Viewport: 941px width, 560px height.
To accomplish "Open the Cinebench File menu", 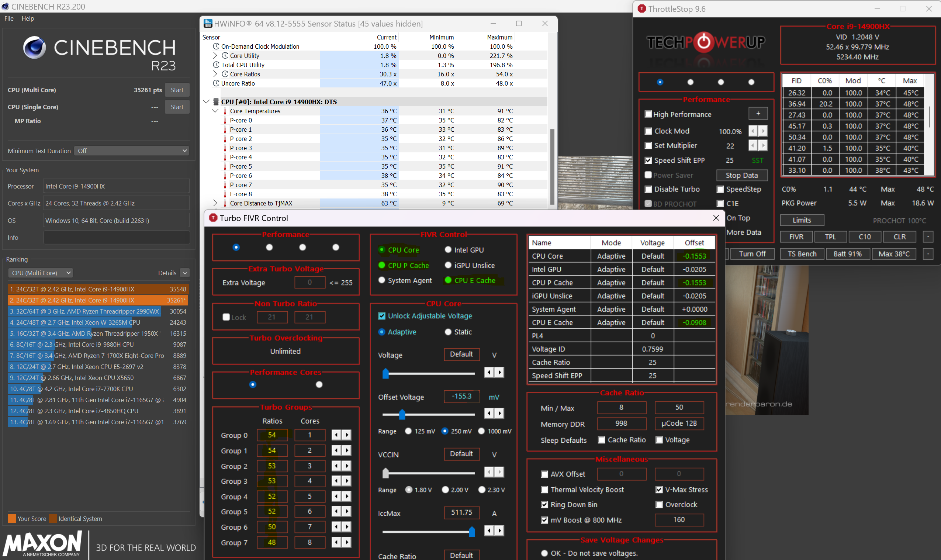I will tap(9, 18).
